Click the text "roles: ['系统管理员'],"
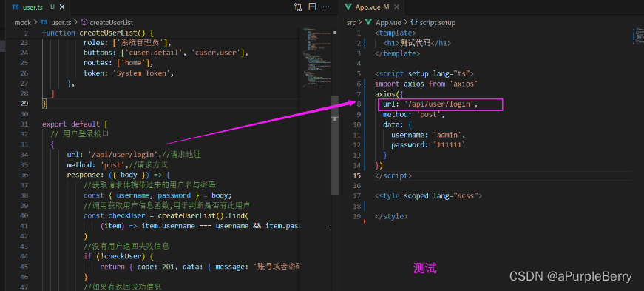 pyautogui.click(x=127, y=42)
